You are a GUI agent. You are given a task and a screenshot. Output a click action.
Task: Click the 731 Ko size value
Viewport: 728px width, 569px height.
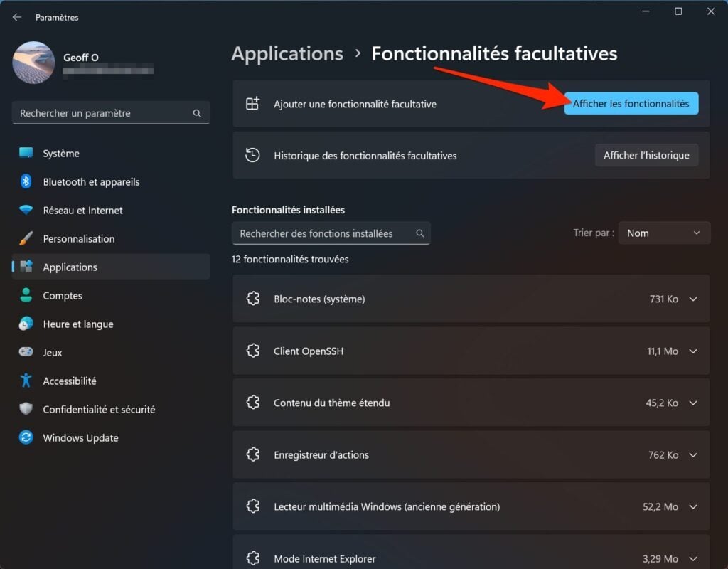tap(664, 299)
